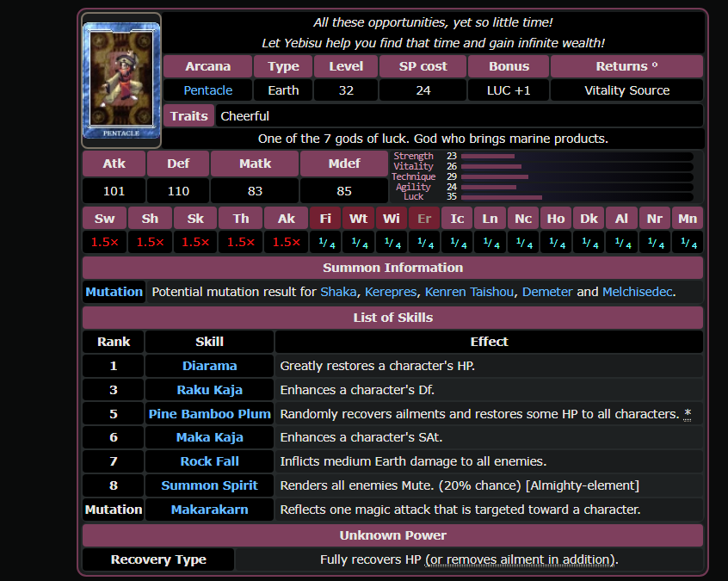
Task: Click the Earth type cell
Action: [x=283, y=90]
